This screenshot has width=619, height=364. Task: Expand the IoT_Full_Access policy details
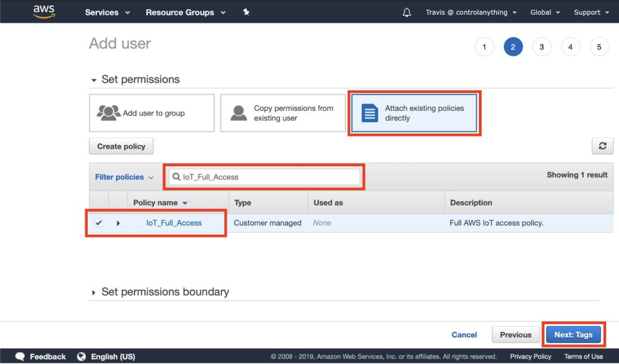(118, 223)
